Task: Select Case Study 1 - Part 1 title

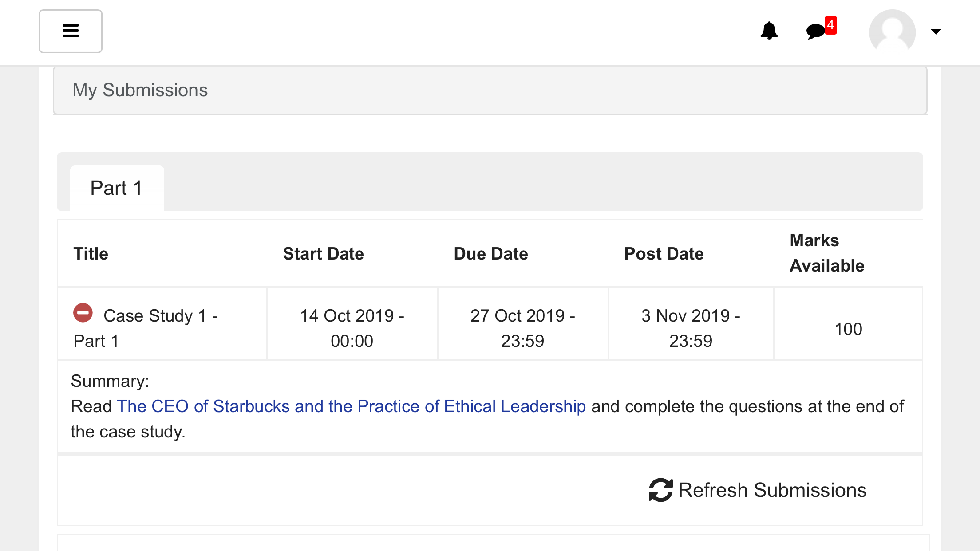Action: click(x=146, y=328)
